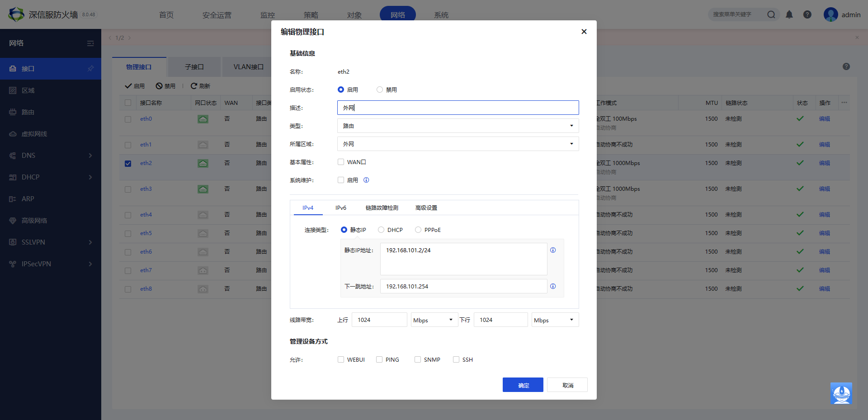This screenshot has width=868, height=420.
Task: Click the eth1 port status icon
Action: coord(203,145)
